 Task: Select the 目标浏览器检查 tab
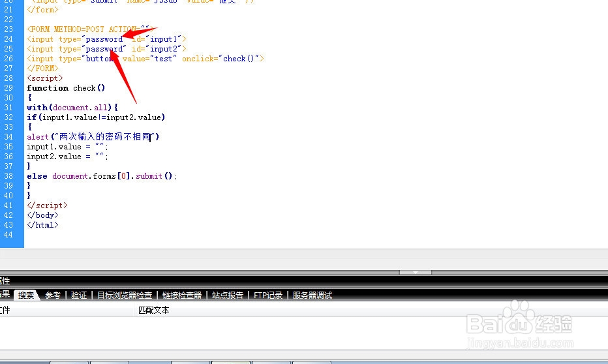point(125,296)
